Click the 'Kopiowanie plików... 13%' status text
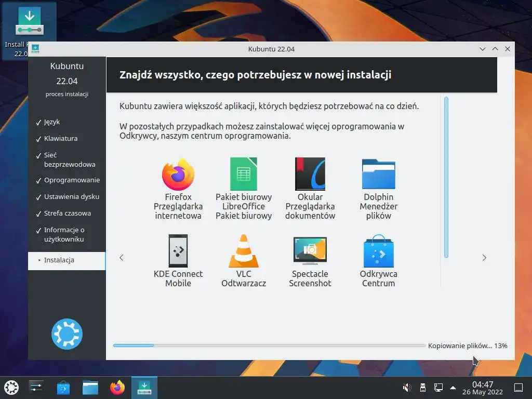 click(x=468, y=345)
